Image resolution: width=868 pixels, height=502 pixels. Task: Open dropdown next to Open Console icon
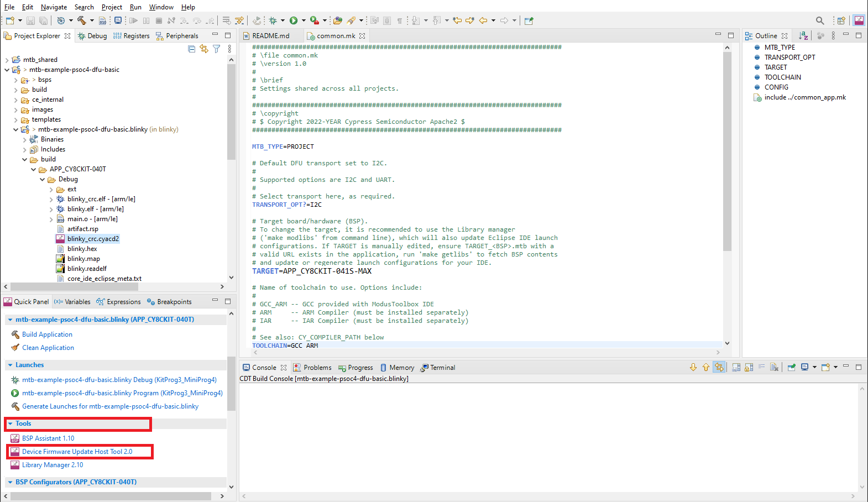(835, 367)
